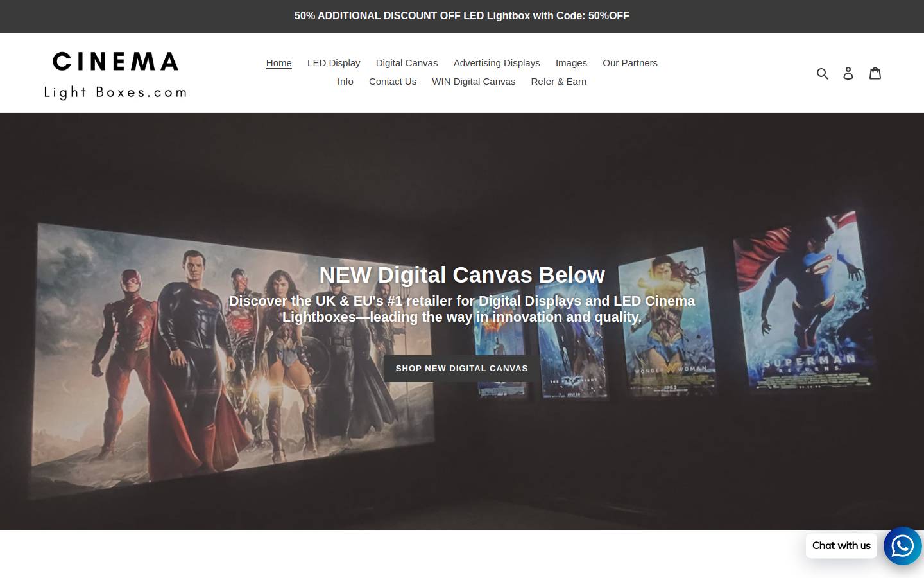
Task: Open the Refer & Earn link
Action: click(559, 82)
